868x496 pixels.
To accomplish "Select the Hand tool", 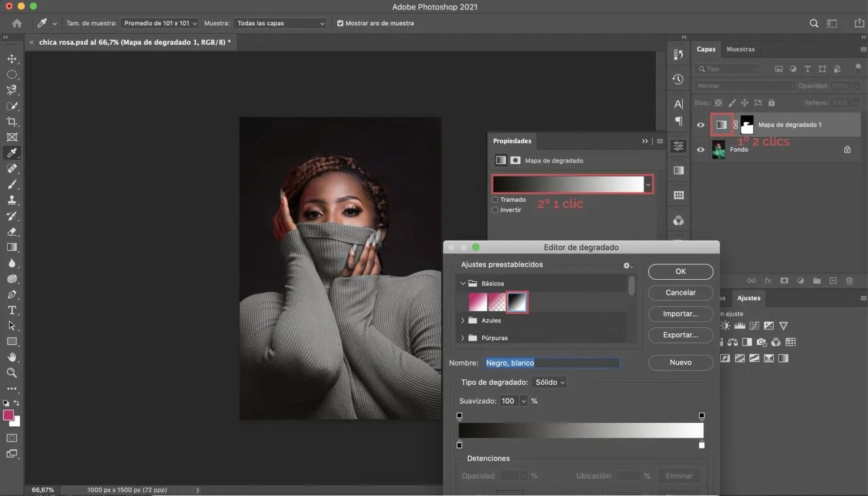I will [x=12, y=357].
